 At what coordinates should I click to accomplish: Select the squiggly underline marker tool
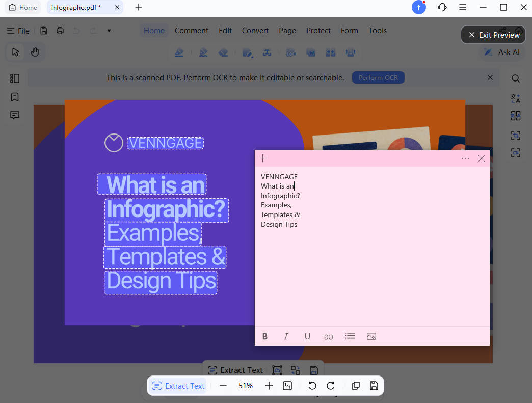(203, 52)
